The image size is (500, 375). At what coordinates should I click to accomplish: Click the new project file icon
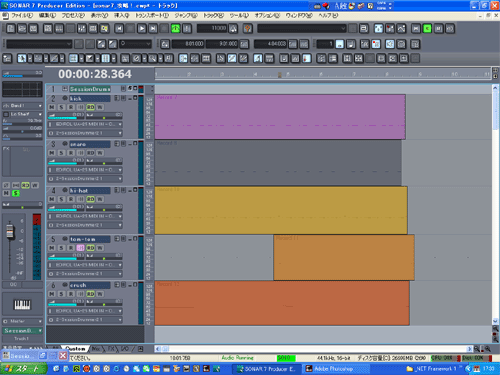11,29
